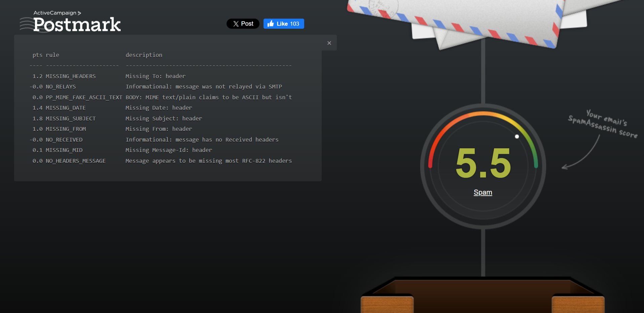Screen dimensions: 644x313
Task: Click the 5.5 score number
Action: pyautogui.click(x=483, y=163)
